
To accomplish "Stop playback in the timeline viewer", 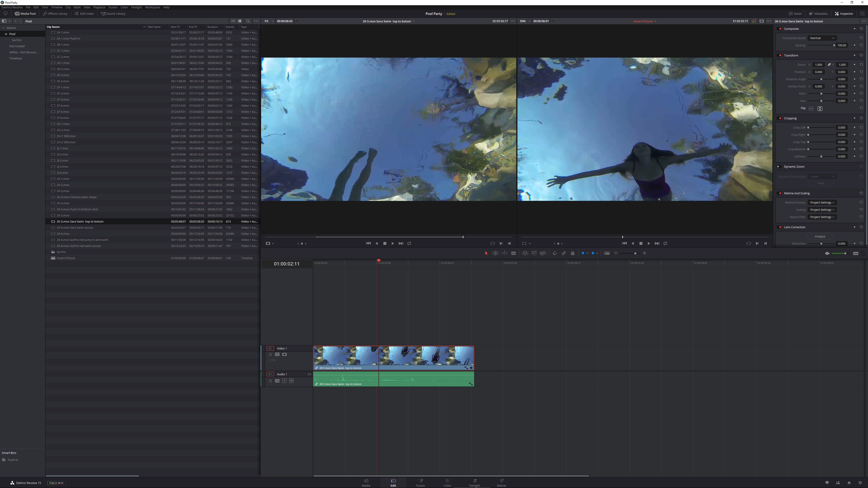I will [x=641, y=244].
